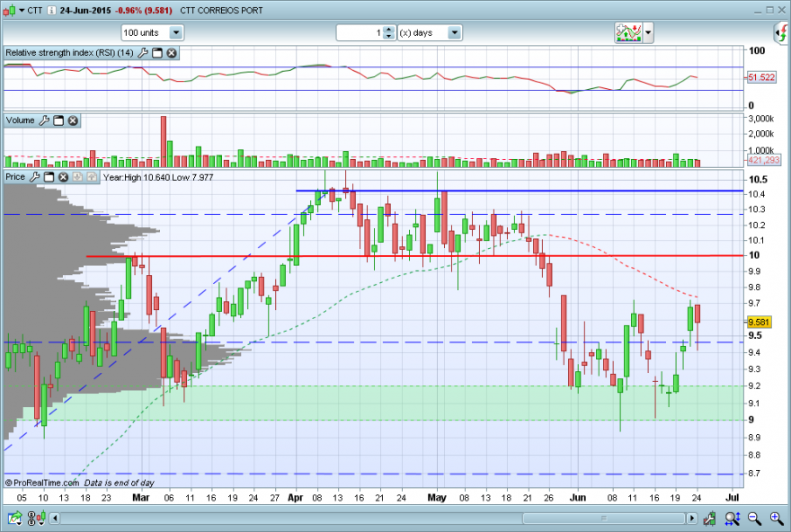The width and height of the screenshot is (791, 532).
Task: Click the scrollbar right arrow
Action: coord(692,518)
